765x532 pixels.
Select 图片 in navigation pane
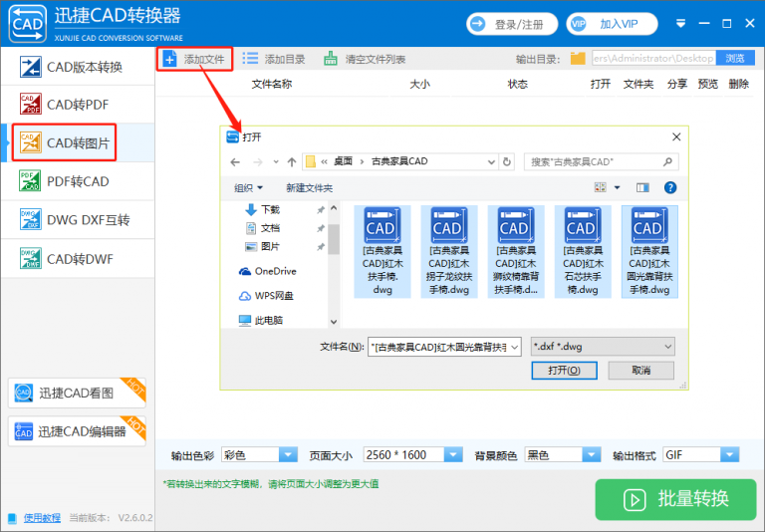270,246
